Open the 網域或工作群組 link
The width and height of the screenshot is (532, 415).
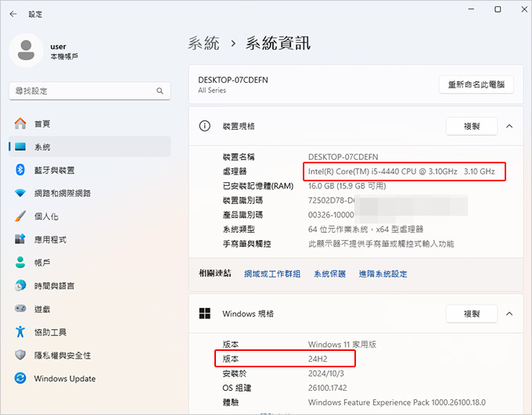[x=272, y=274]
